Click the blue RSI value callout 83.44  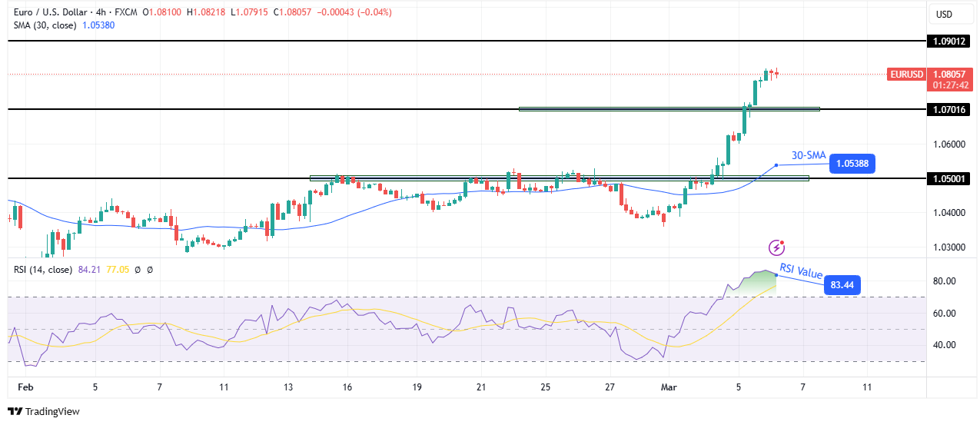[842, 285]
